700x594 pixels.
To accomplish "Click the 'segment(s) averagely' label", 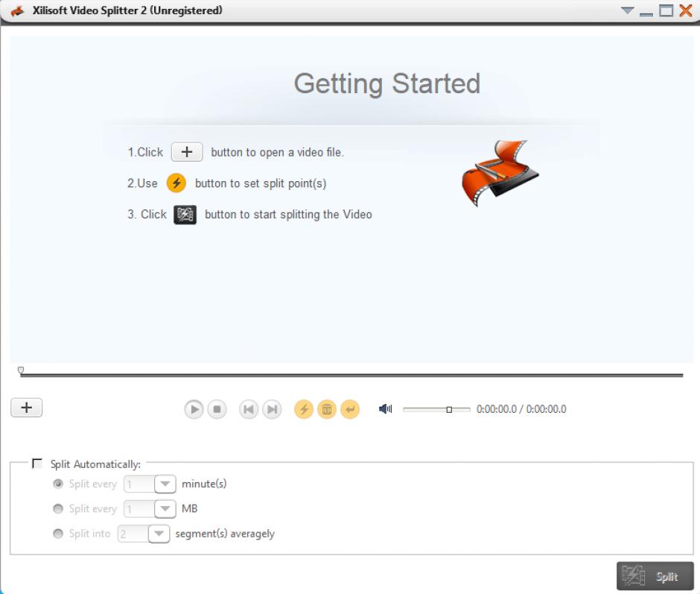I will coord(225,534).
